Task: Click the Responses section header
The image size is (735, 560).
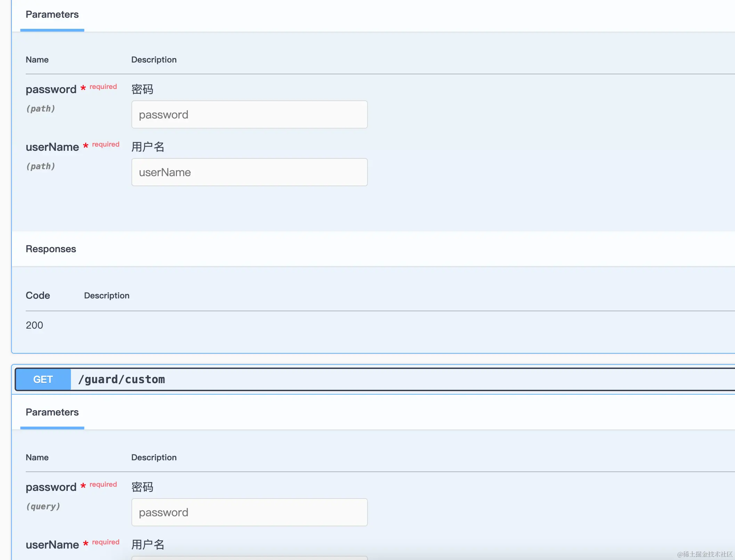Action: (51, 249)
